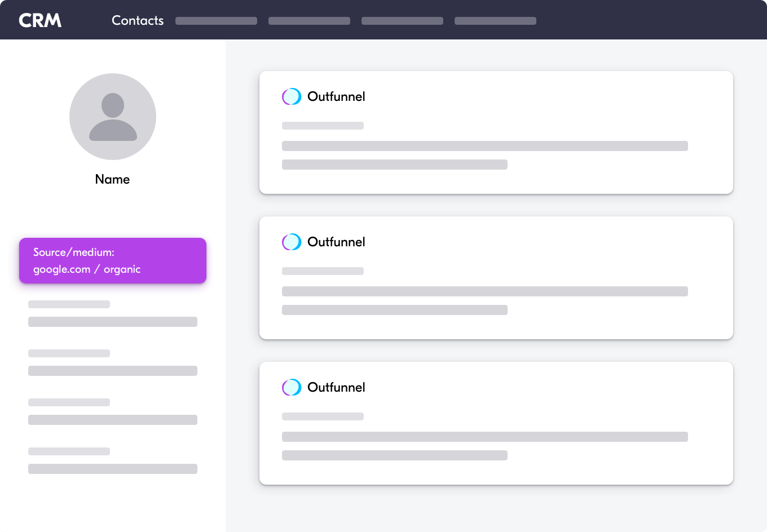
Task: Click the person silhouette inside the avatar circle
Action: (x=112, y=118)
